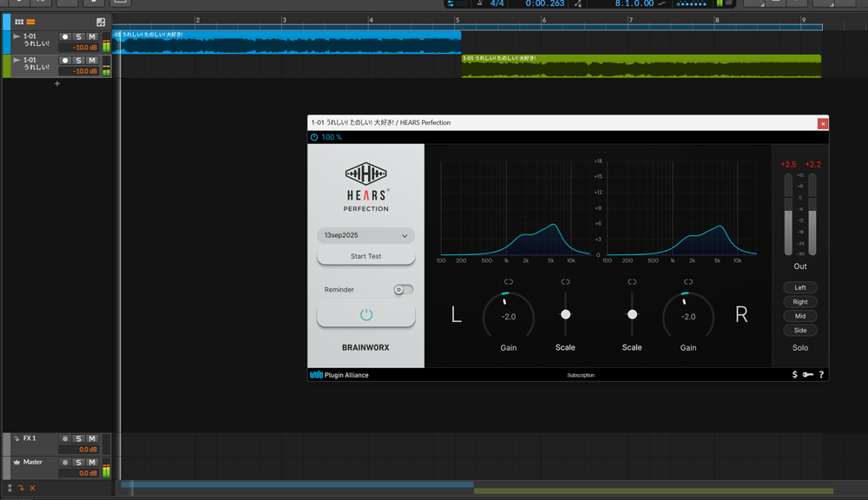
Task: Mute the Master track
Action: coord(92,463)
